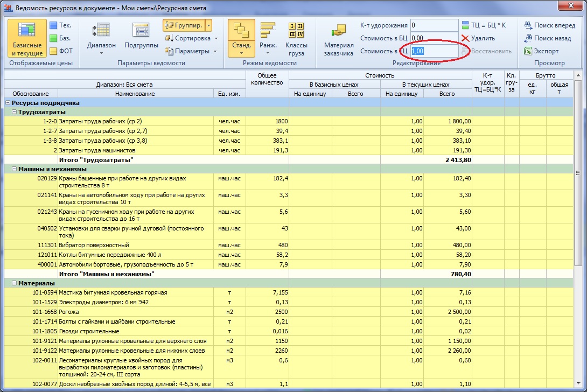This screenshot has height=392, width=587.
Task: Export the statement via Экспорт
Action: [541, 51]
